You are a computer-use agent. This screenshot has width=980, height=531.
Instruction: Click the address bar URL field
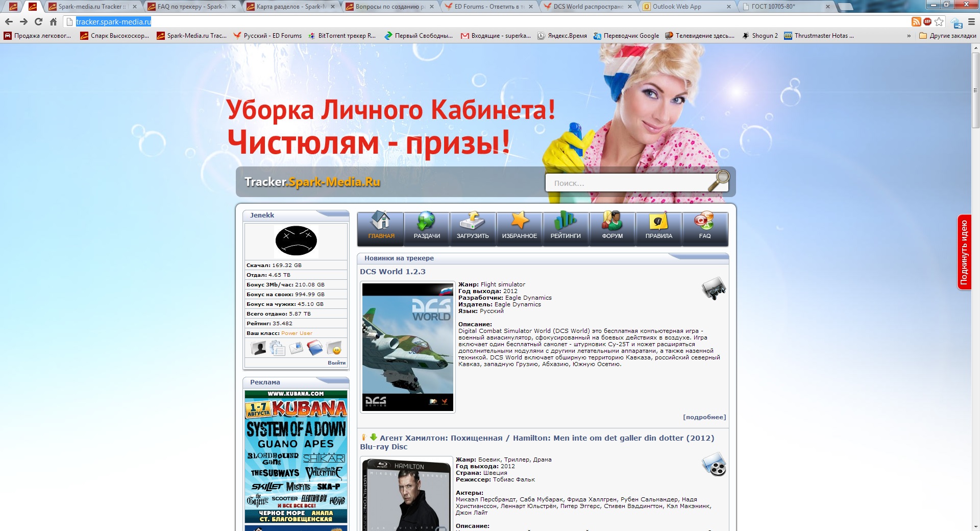click(485, 21)
